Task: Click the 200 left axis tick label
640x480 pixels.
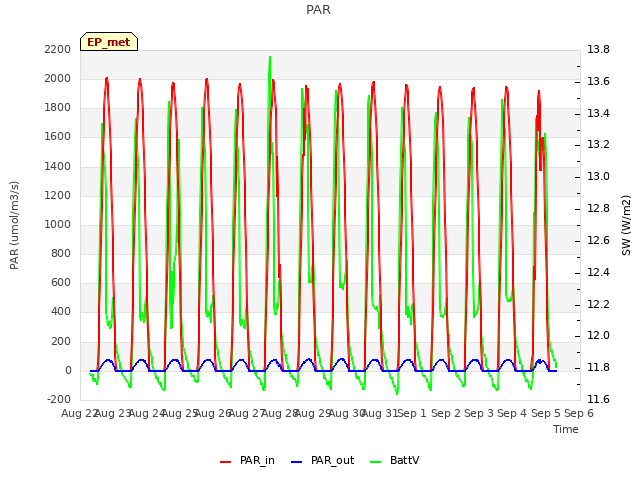Action: 61,341
